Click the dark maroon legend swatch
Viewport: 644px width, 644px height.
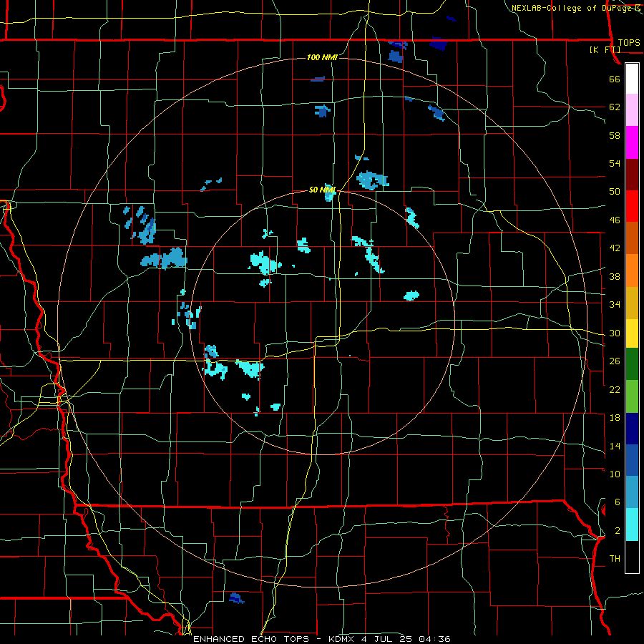pyautogui.click(x=632, y=174)
